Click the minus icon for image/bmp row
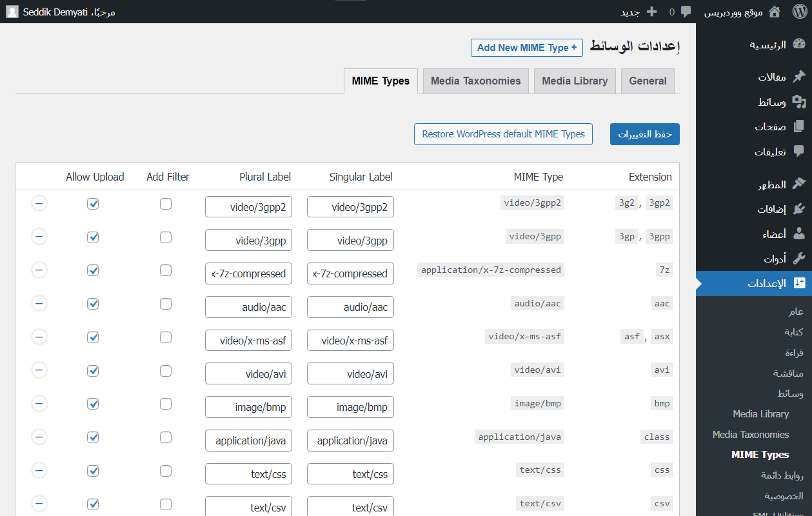812x516 pixels. point(39,404)
